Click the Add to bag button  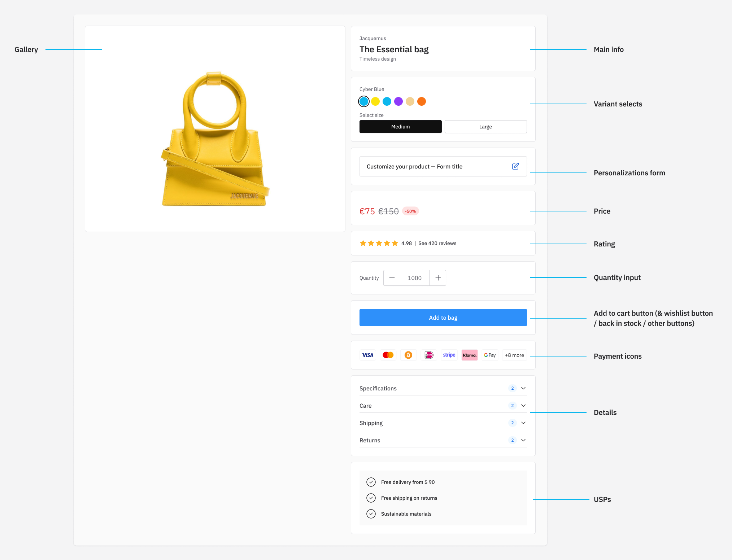tap(443, 318)
